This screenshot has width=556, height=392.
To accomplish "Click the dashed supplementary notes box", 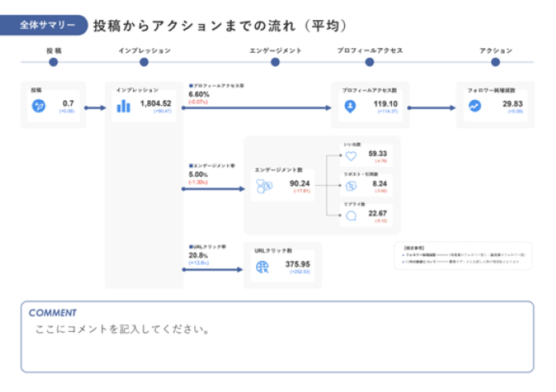I will coord(462,256).
